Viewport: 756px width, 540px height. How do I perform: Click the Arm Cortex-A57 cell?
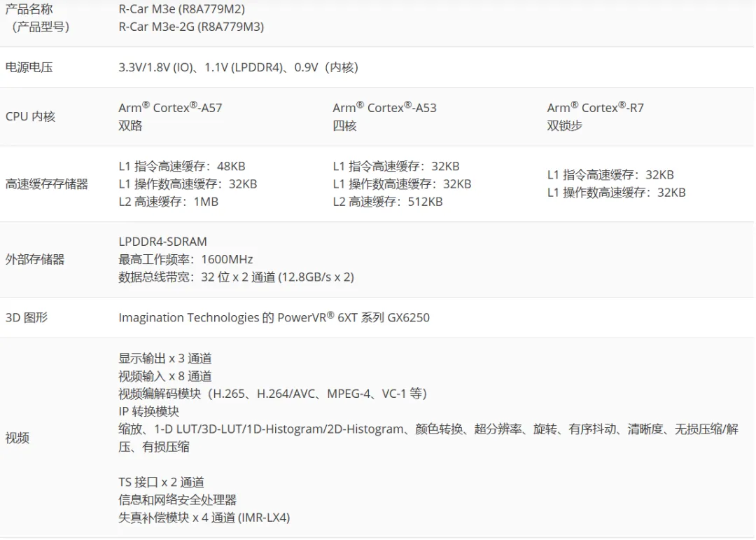[170, 108]
